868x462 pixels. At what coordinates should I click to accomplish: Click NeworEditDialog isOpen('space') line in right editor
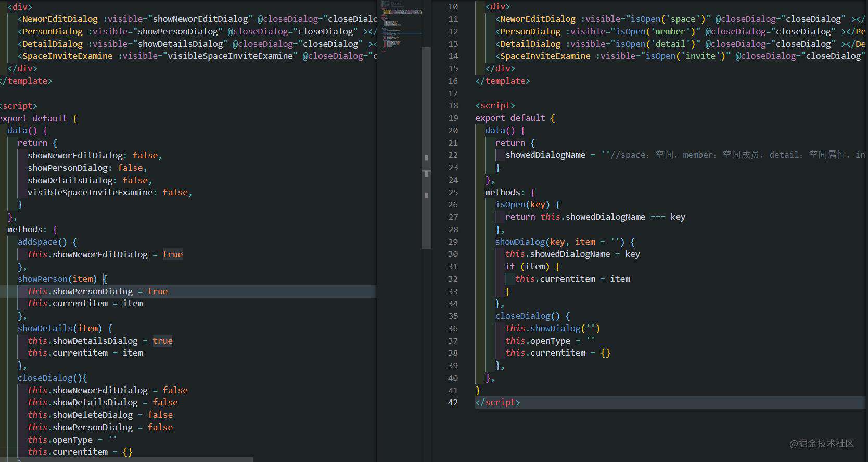680,19
